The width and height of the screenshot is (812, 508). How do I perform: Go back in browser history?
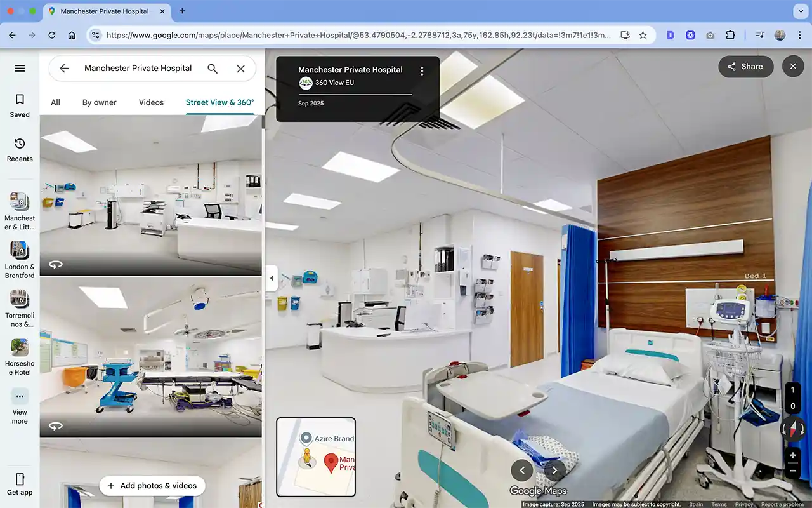coord(12,36)
